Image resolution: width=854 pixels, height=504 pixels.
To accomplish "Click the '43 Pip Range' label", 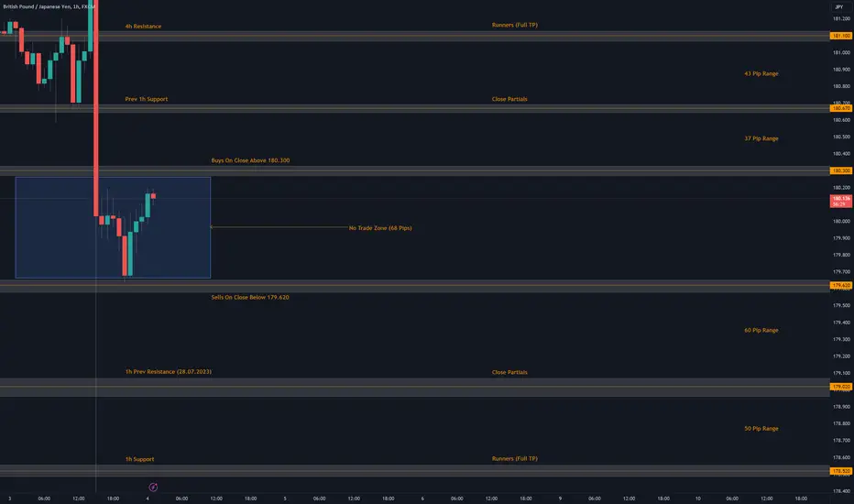I will point(761,73).
